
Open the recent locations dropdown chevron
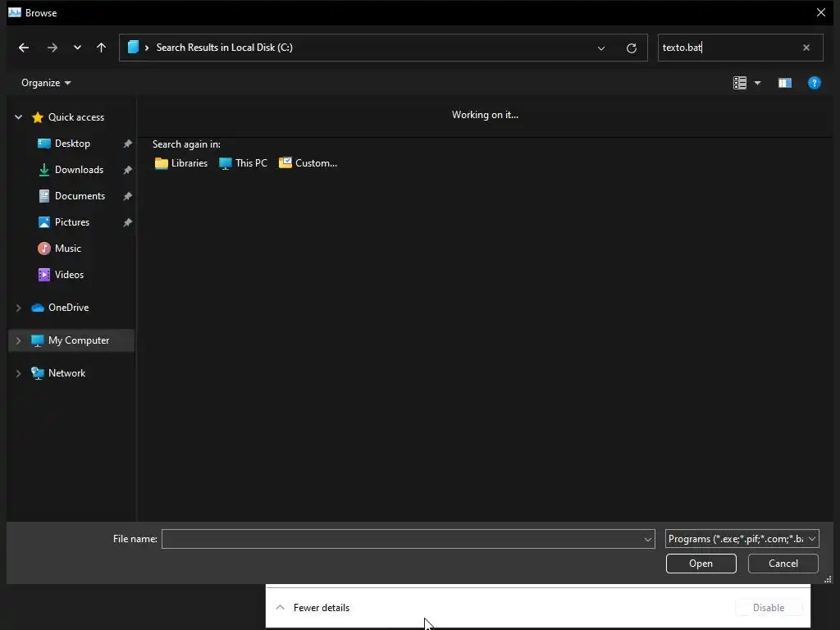[x=77, y=48]
